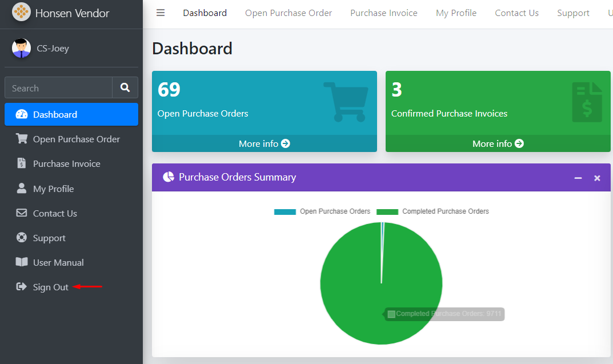The height and width of the screenshot is (364, 613).
Task: Toggle Open Purchase Orders chart legend
Action: coord(322,211)
